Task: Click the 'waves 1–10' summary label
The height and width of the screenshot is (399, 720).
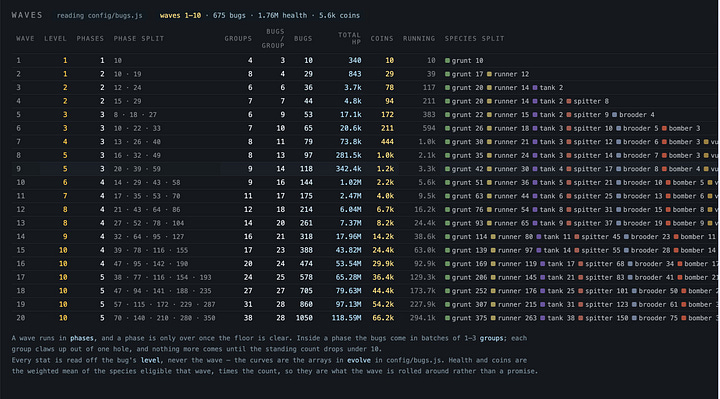Action: pos(180,16)
